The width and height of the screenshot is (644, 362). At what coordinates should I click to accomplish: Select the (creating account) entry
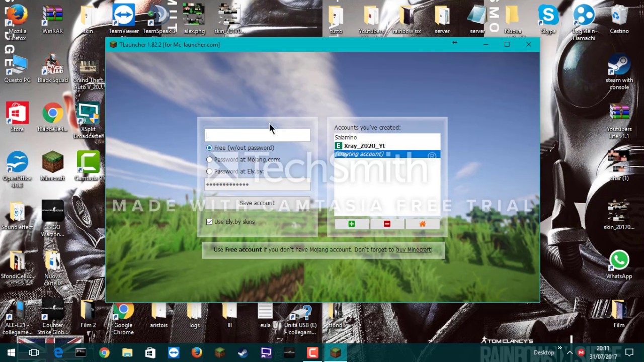pyautogui.click(x=387, y=154)
